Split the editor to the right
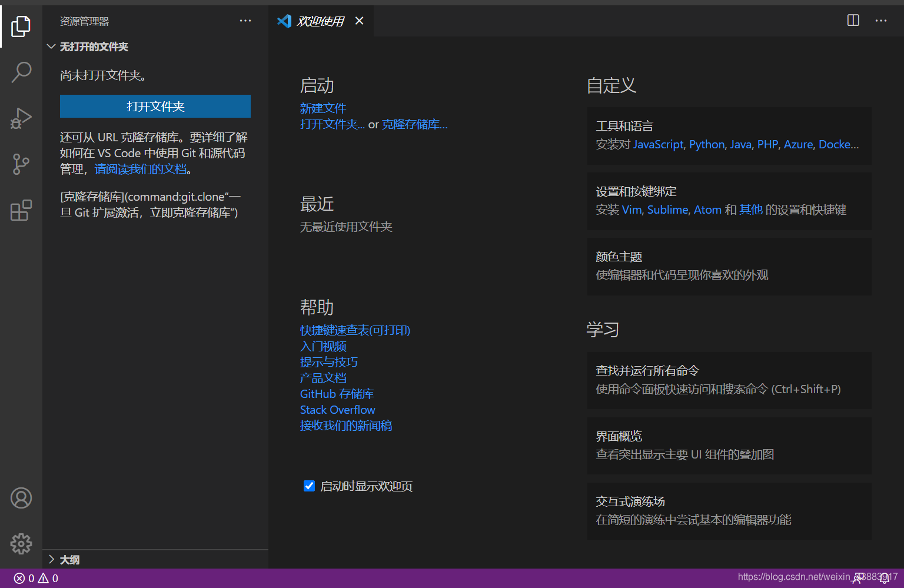The width and height of the screenshot is (904, 588). 853,21
